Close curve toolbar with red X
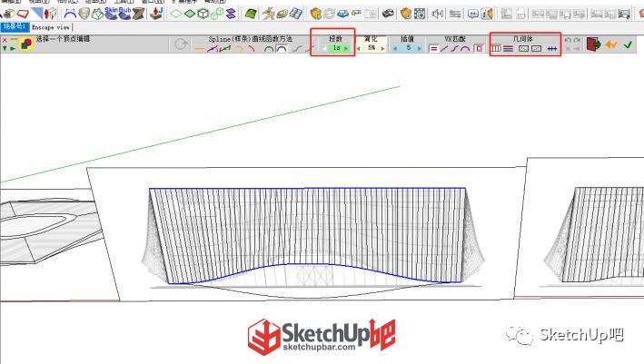The image size is (644, 364). click(x=5, y=40)
